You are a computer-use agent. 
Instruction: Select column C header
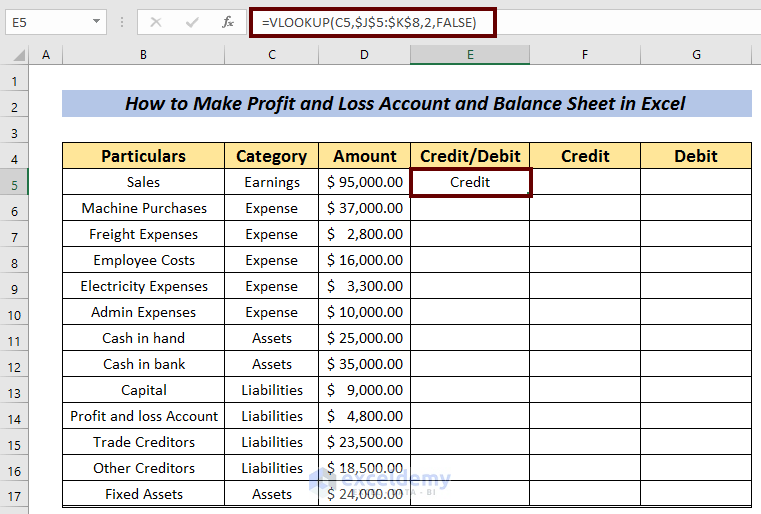pyautogui.click(x=271, y=55)
